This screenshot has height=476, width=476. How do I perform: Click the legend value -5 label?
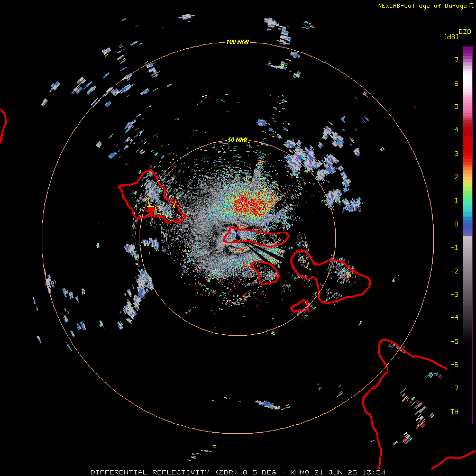pos(454,342)
